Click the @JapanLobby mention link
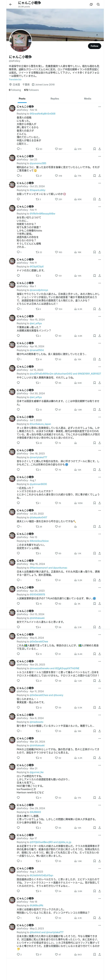Image resolution: width=110 pixels, height=980 pixels. tap(37, 190)
